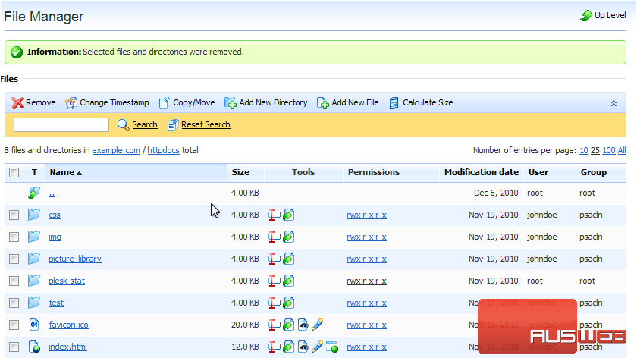This screenshot has width=637, height=364.
Task: Select the picture_library checkbox
Action: (x=14, y=259)
